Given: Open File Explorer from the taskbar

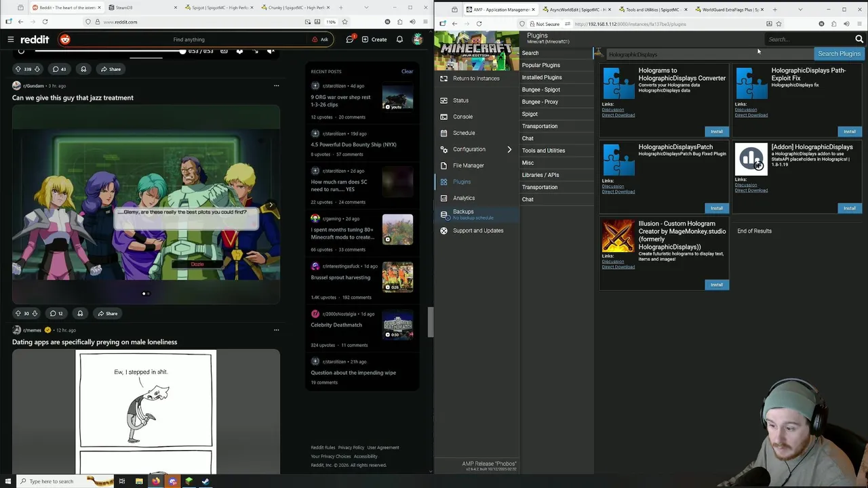Looking at the screenshot, I should tap(139, 481).
